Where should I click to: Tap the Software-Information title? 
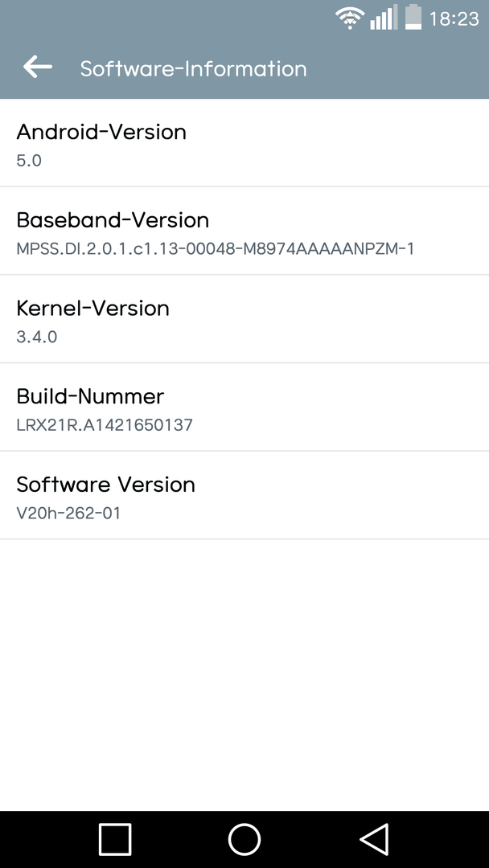[x=193, y=68]
